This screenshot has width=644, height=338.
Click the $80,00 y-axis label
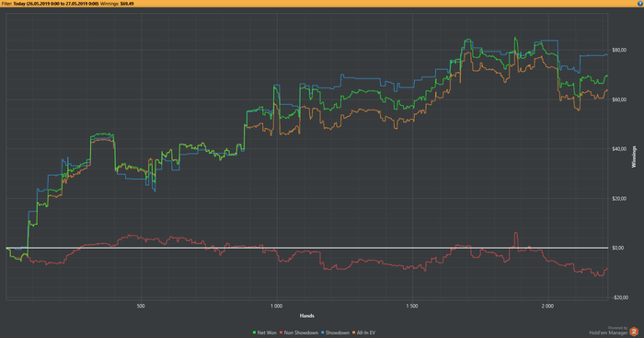(x=619, y=50)
